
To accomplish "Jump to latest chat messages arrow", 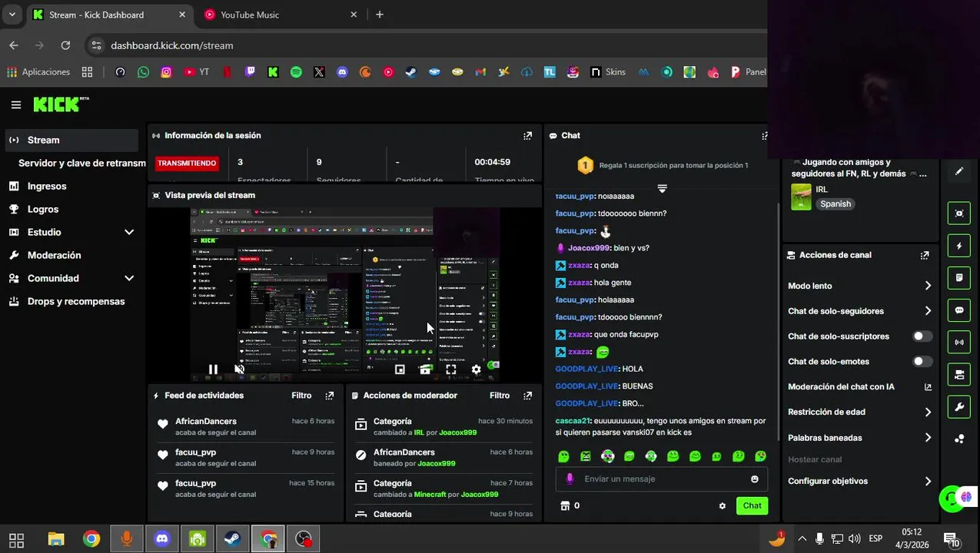I will tap(662, 188).
